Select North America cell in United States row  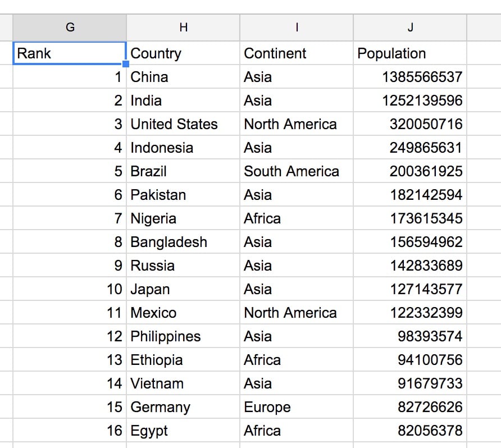point(297,124)
